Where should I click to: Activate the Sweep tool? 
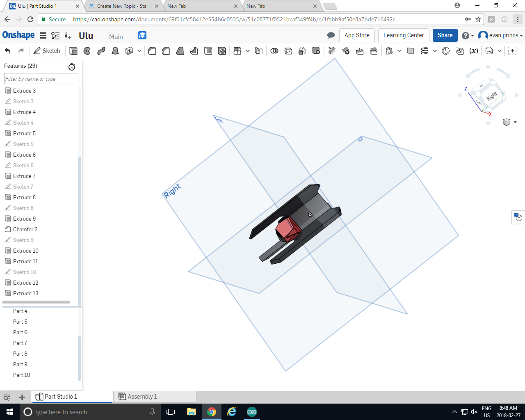point(101,51)
